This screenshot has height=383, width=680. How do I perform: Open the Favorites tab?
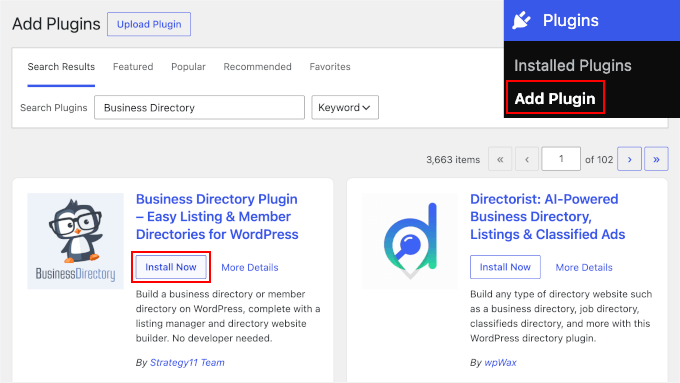[x=330, y=67]
